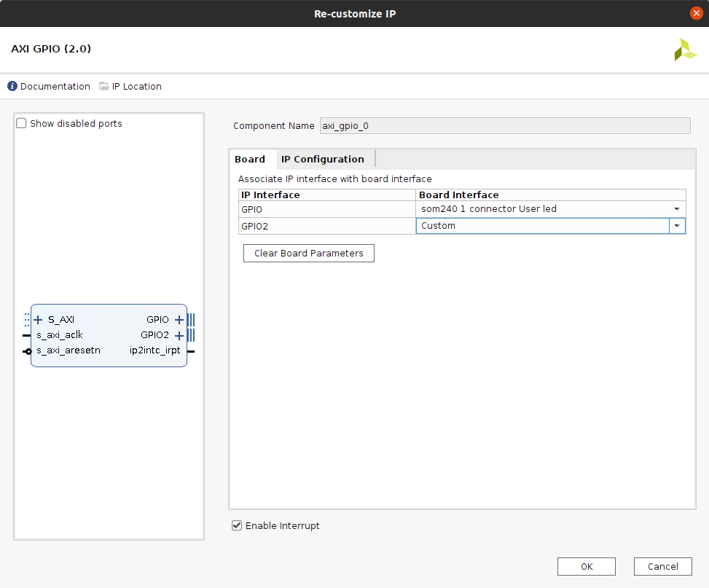
Task: Click the Board Interface column header
Action: point(551,195)
